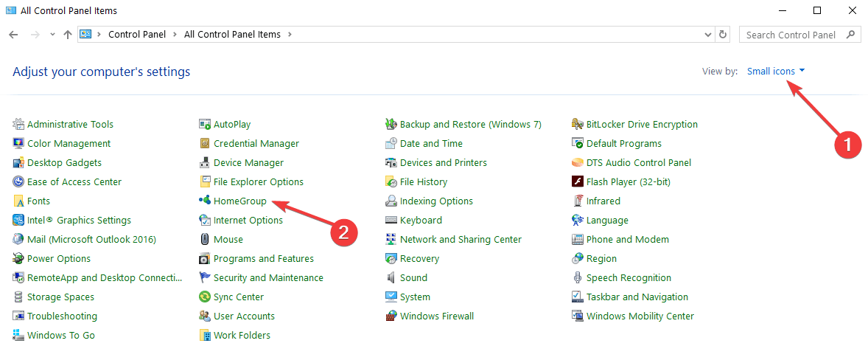Click the Color Management monitor icon
Screen dimensions: 868x360
(x=18, y=143)
